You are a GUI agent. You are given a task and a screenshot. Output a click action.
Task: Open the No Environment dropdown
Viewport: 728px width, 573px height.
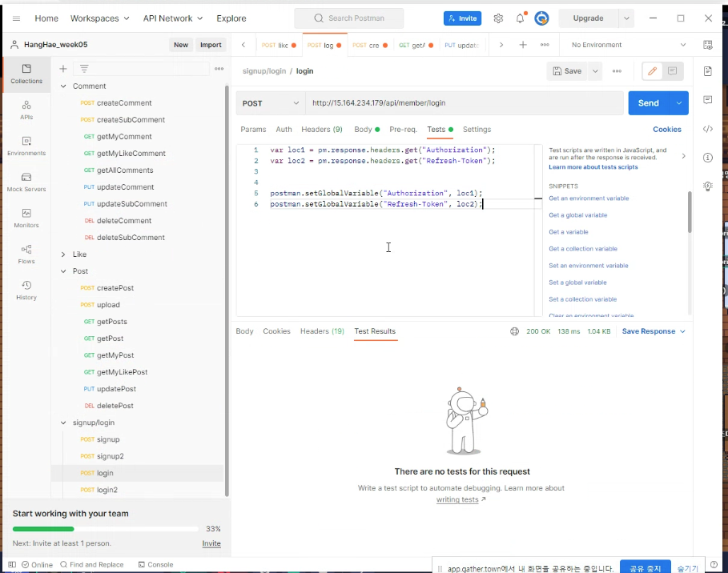628,45
